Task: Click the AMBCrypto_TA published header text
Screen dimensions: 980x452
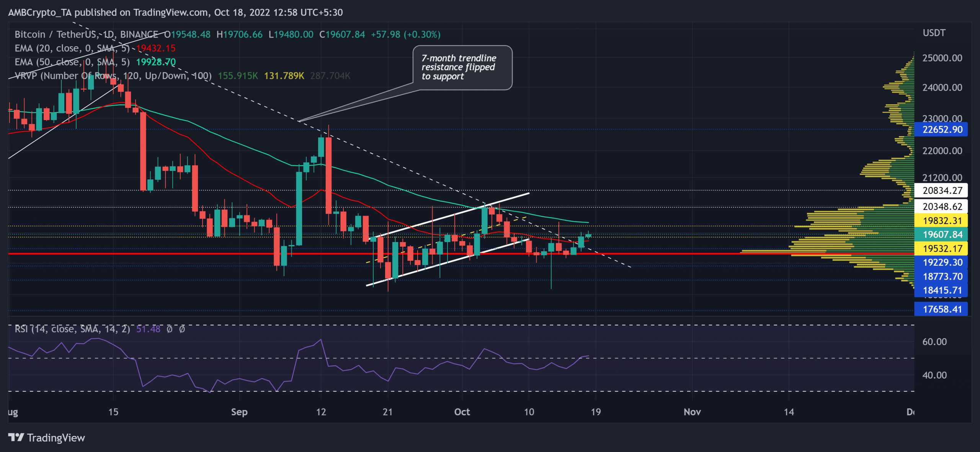Action: 175,12
